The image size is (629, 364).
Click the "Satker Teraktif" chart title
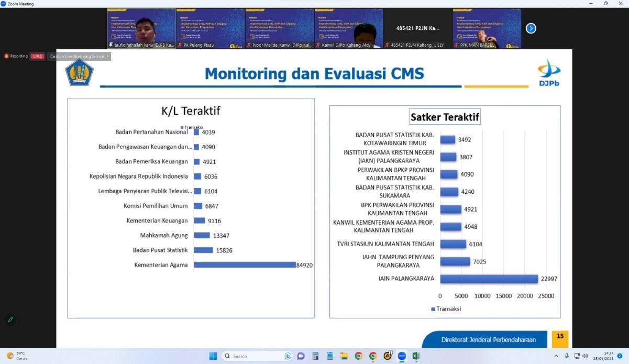tap(445, 117)
